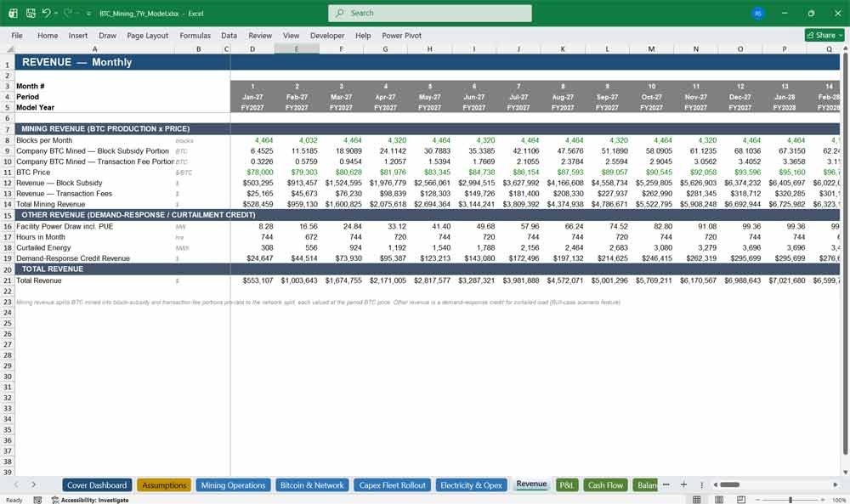The image size is (850, 504).
Task: Open the File menu
Action: (17, 35)
